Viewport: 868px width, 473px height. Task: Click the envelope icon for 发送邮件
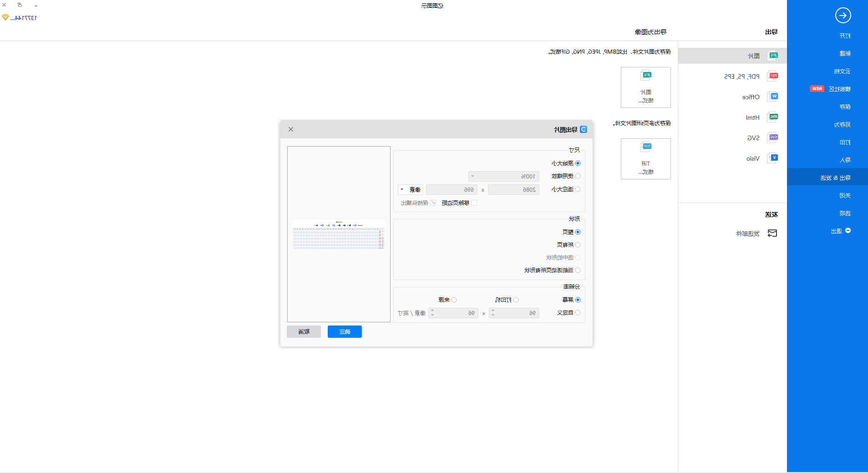point(772,234)
